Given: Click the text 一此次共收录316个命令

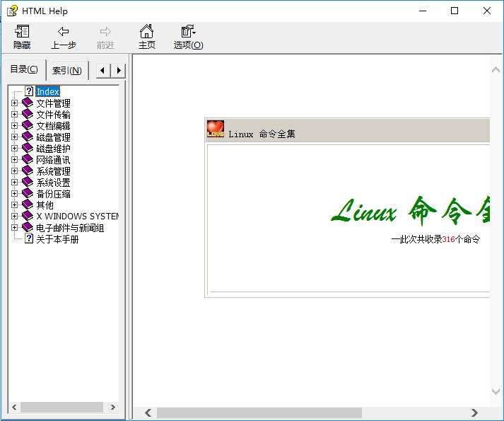Looking at the screenshot, I should click(x=435, y=239).
